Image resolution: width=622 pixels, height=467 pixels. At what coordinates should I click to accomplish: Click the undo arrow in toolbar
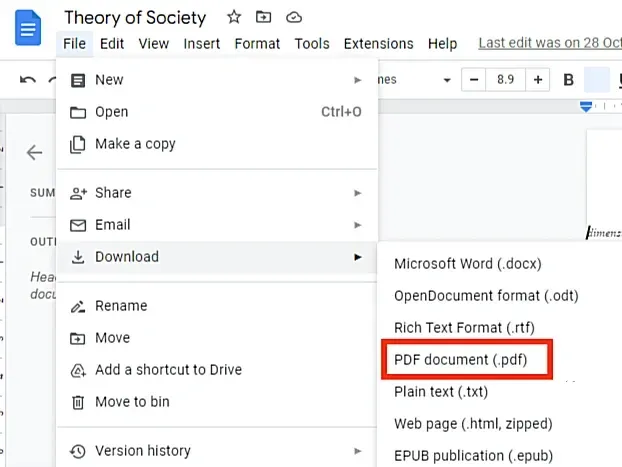28,80
